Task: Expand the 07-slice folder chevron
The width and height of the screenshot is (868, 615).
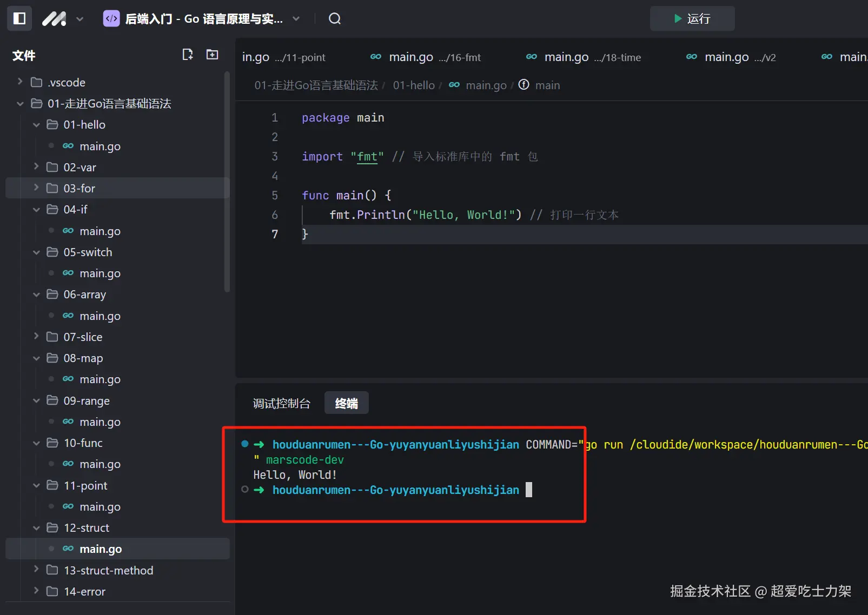Action: tap(36, 336)
